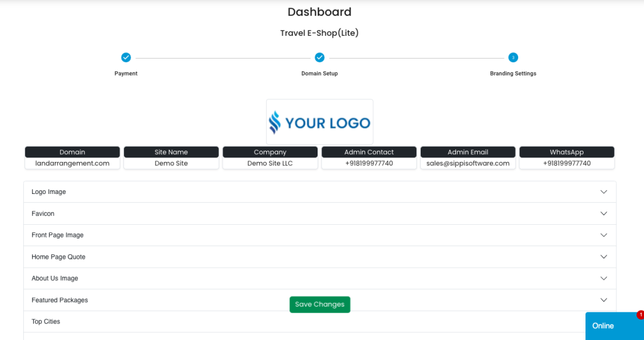This screenshot has height=340, width=644.
Task: Click the Domain Setup step checkmark icon
Action: [x=319, y=57]
